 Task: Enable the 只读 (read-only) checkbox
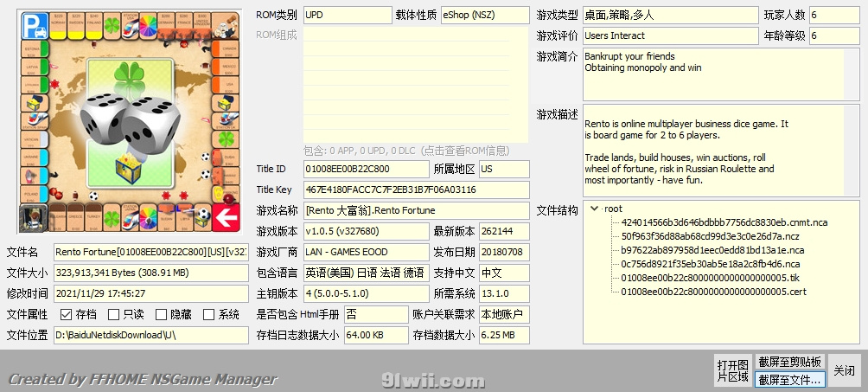114,314
